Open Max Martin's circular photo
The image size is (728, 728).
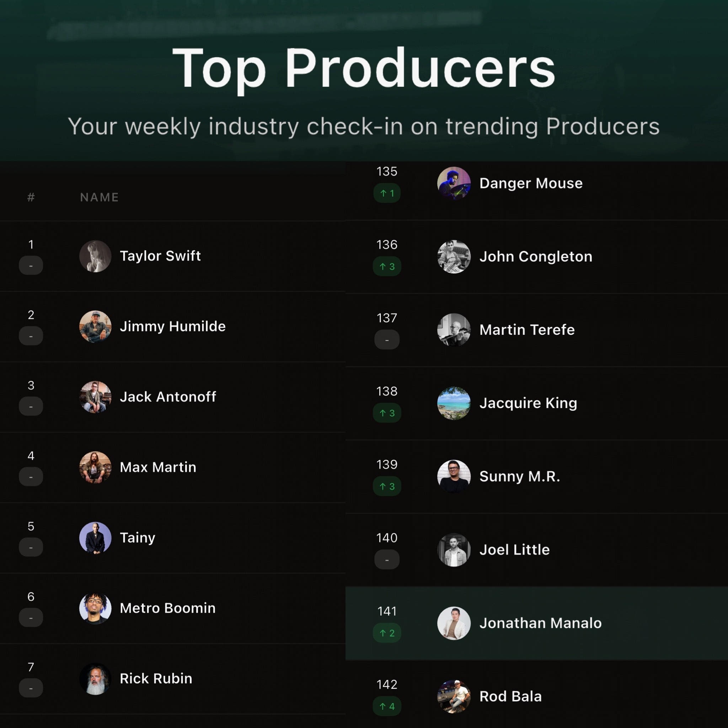click(x=95, y=468)
